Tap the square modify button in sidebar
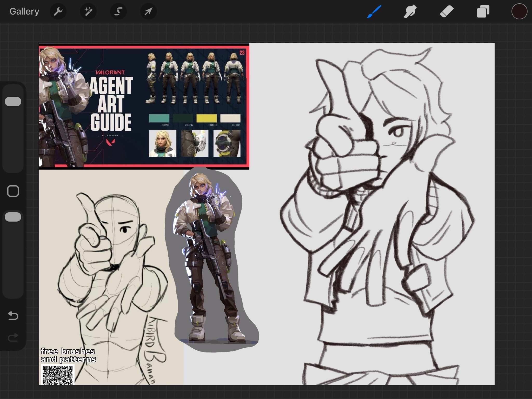This screenshot has width=532, height=399. tap(13, 191)
